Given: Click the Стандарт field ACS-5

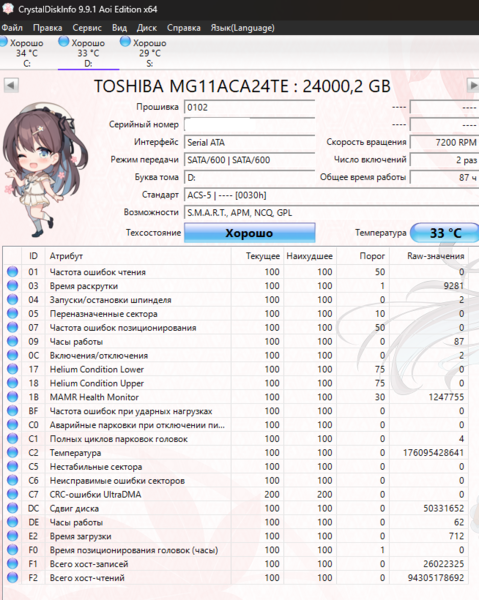Looking at the screenshot, I should (x=331, y=195).
